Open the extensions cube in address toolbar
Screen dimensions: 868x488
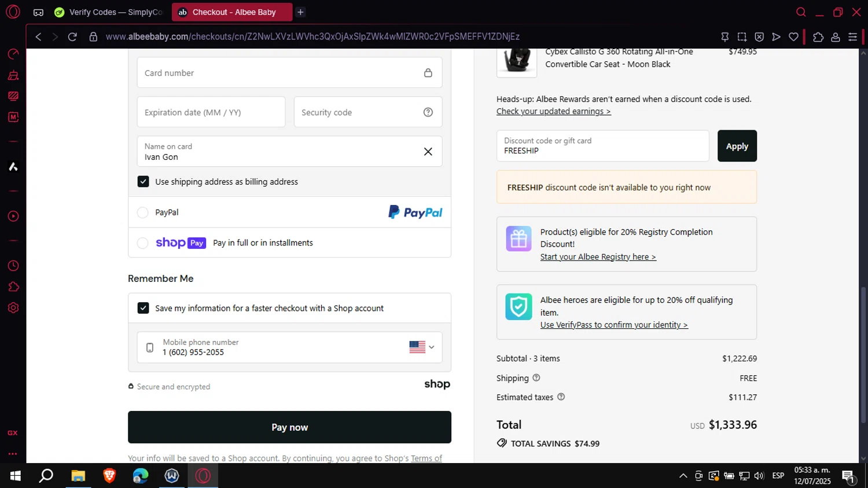(x=818, y=36)
